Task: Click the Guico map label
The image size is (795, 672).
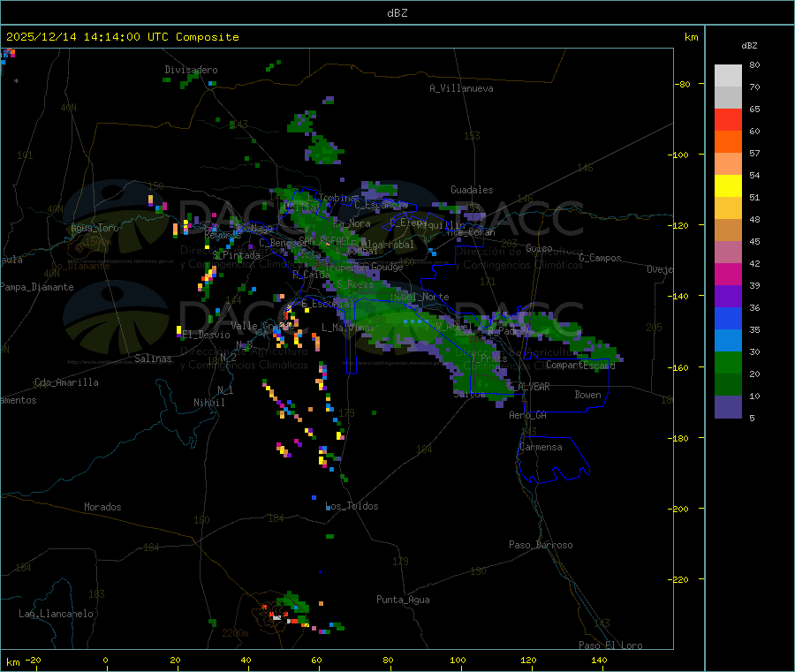Action: click(x=539, y=248)
